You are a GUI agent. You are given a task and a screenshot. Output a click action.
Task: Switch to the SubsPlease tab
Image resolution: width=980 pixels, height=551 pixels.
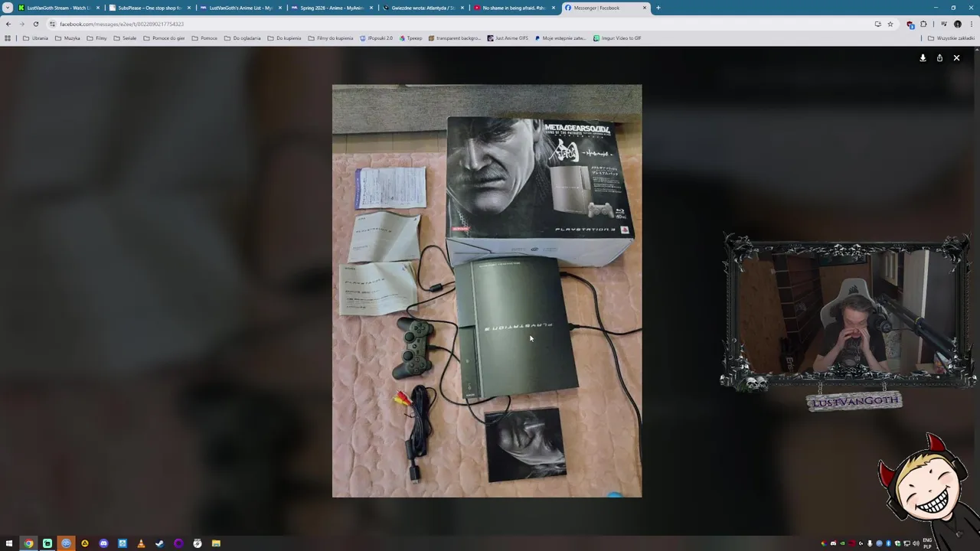coord(149,8)
